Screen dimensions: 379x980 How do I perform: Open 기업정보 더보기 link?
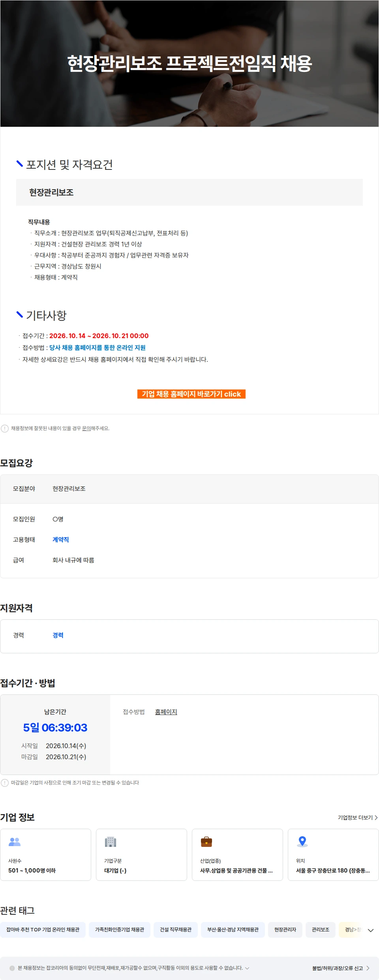click(358, 818)
